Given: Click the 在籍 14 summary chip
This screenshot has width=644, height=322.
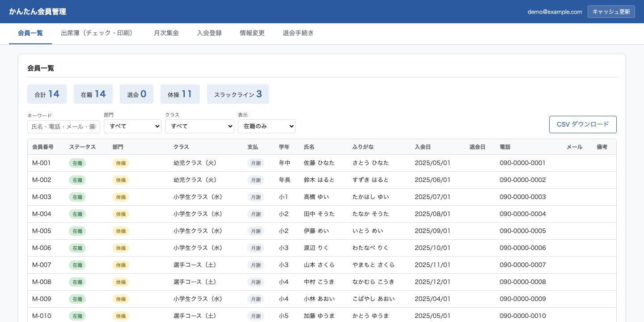Looking at the screenshot, I should [x=93, y=94].
